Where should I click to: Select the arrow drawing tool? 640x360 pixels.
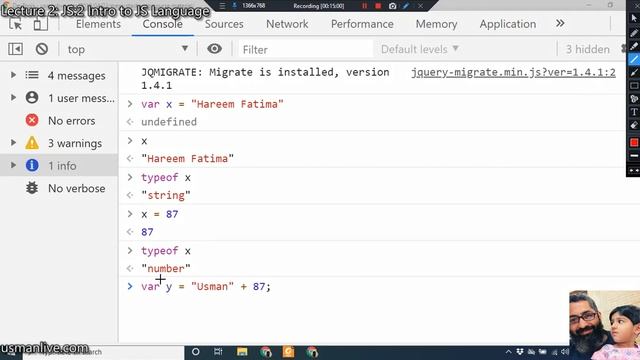tap(634, 73)
